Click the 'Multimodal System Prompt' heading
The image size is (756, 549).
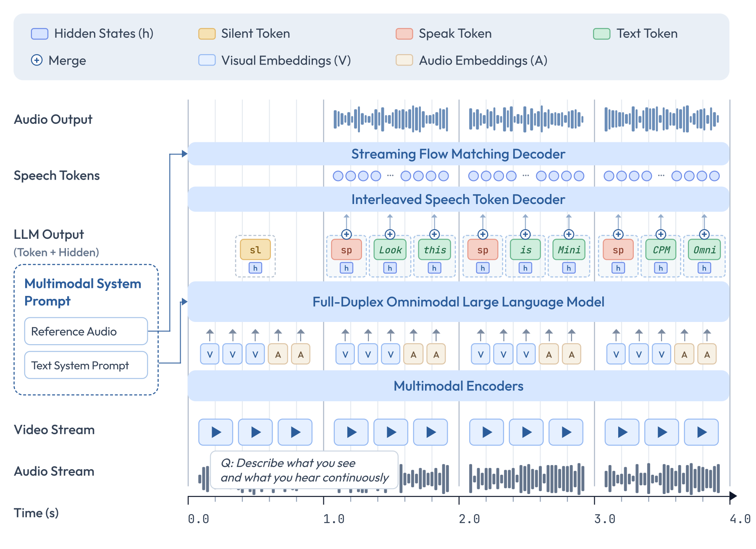[83, 292]
